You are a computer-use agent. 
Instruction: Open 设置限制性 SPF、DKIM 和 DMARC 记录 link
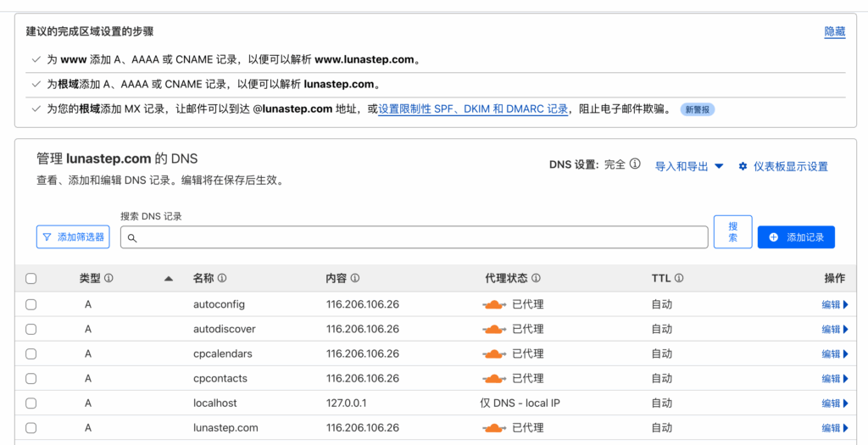pos(473,109)
